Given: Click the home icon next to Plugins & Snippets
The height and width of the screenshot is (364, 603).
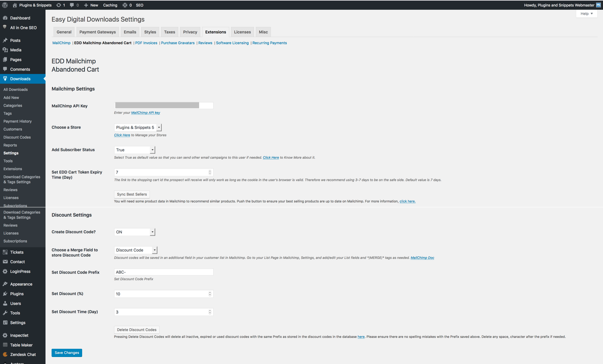Looking at the screenshot, I should (15, 5).
